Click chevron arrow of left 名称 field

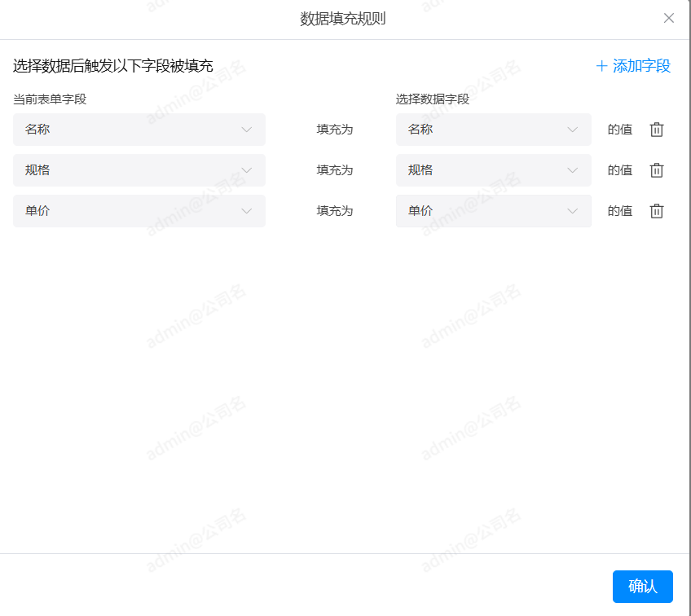247,130
